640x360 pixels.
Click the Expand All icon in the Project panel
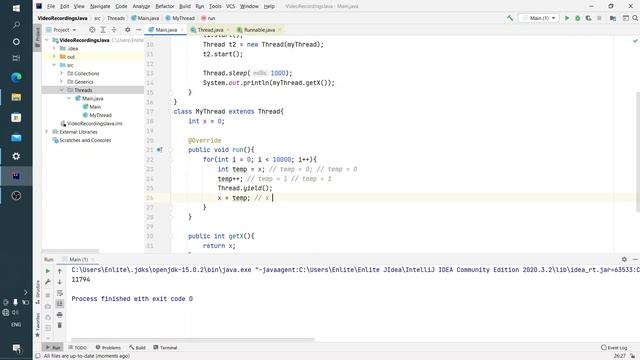tap(103, 30)
